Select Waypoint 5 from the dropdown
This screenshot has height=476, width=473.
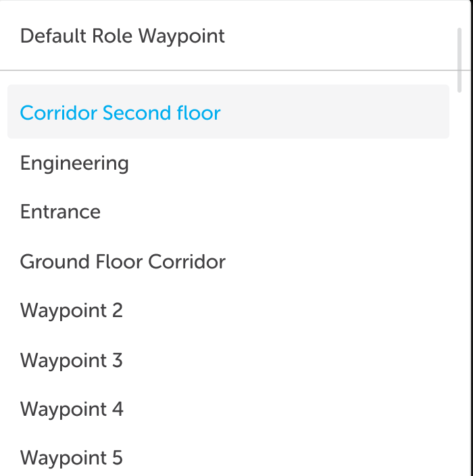pyautogui.click(x=228, y=458)
